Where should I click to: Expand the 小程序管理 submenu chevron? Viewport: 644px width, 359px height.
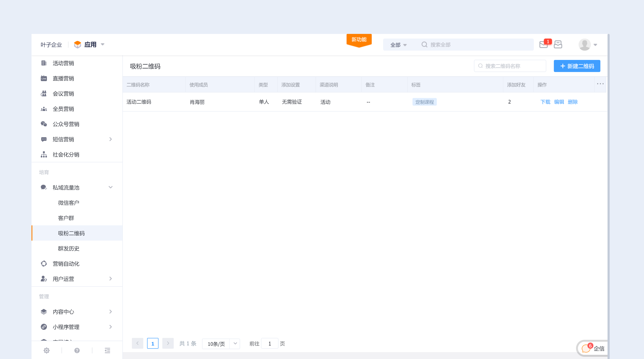(110, 327)
